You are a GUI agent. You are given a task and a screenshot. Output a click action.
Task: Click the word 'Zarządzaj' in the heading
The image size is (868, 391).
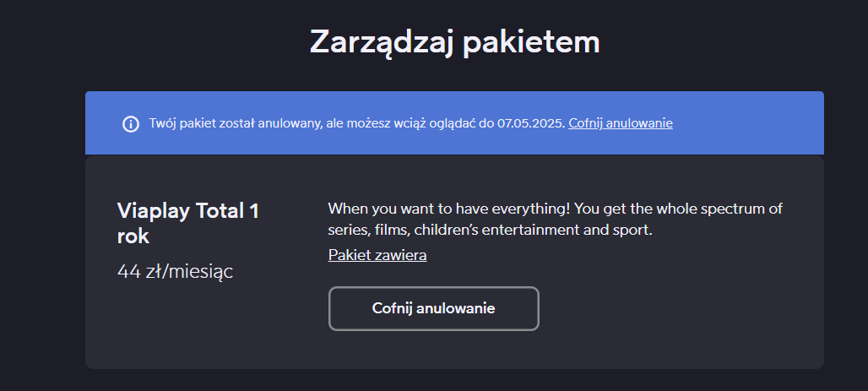coord(382,41)
